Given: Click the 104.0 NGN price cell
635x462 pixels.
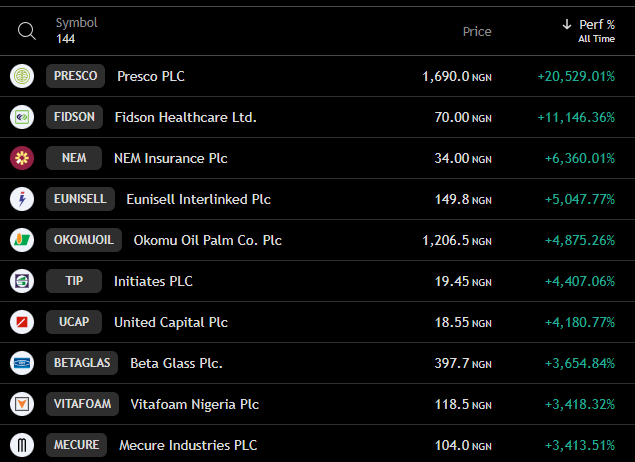Looking at the screenshot, I should (x=463, y=445).
